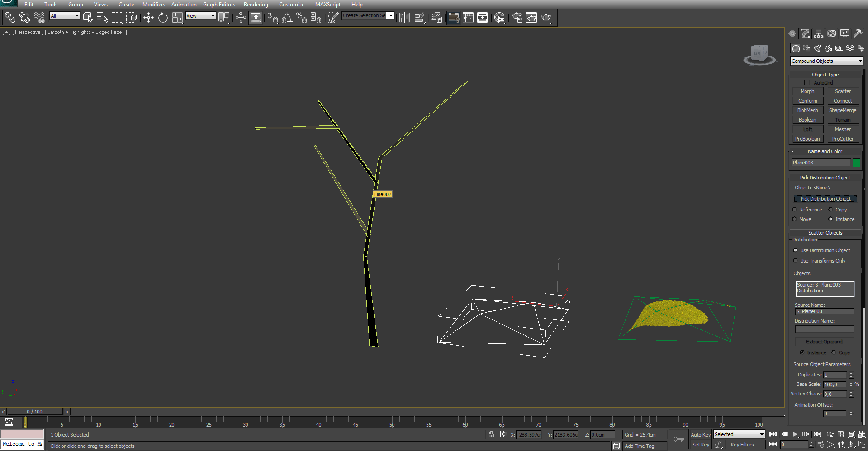Open the Graph Editors menu

tap(219, 5)
